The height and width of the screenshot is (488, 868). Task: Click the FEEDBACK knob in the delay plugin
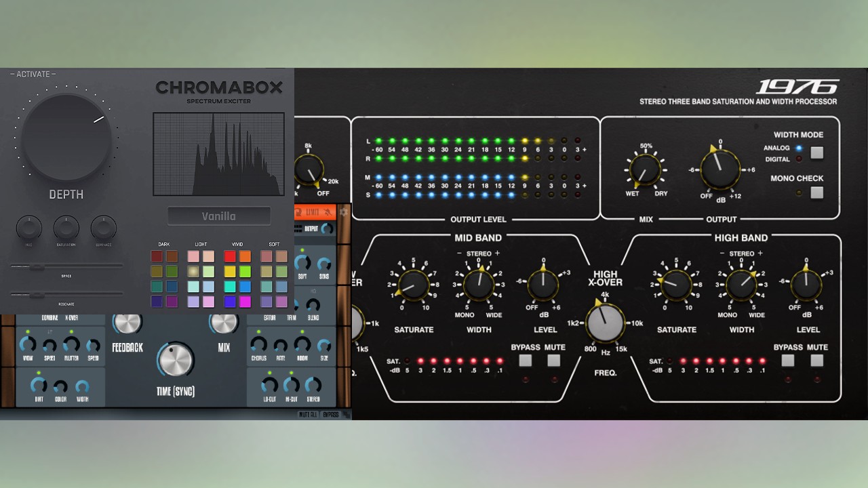pyautogui.click(x=127, y=323)
